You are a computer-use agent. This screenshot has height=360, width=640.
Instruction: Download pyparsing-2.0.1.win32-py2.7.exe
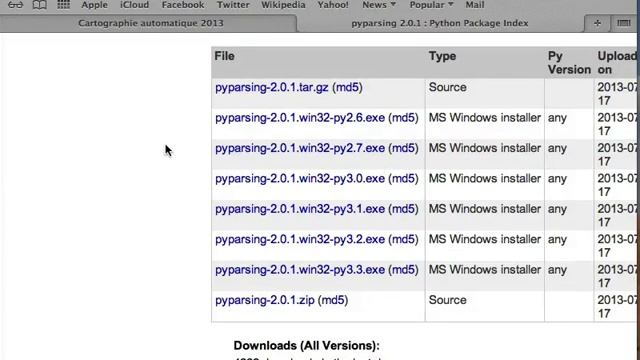click(300, 148)
